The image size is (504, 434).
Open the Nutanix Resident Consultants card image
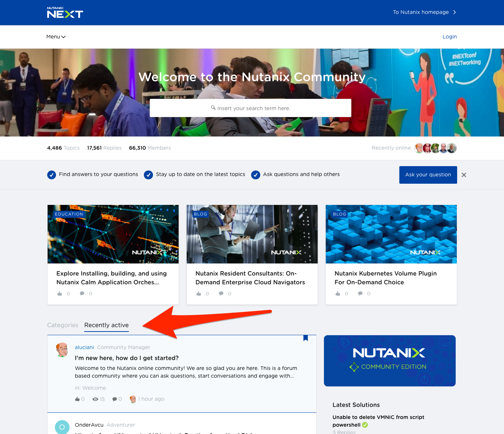pyautogui.click(x=252, y=234)
